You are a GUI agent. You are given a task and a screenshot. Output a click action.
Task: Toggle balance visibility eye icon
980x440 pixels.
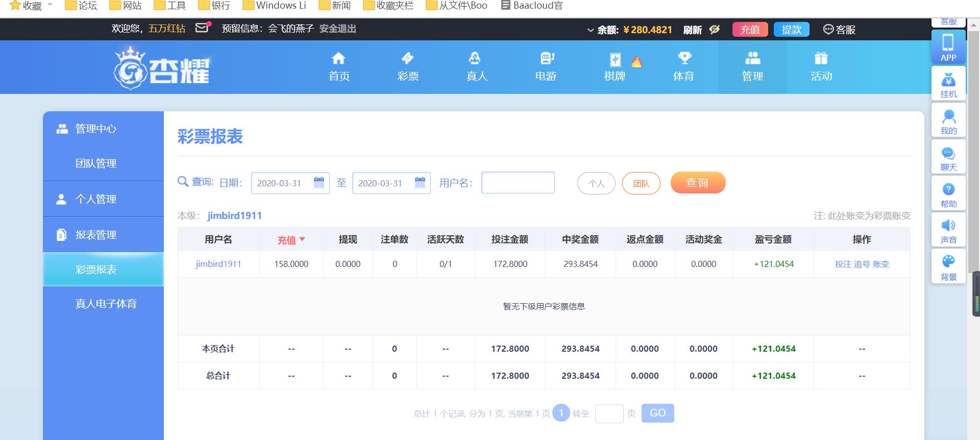click(715, 30)
